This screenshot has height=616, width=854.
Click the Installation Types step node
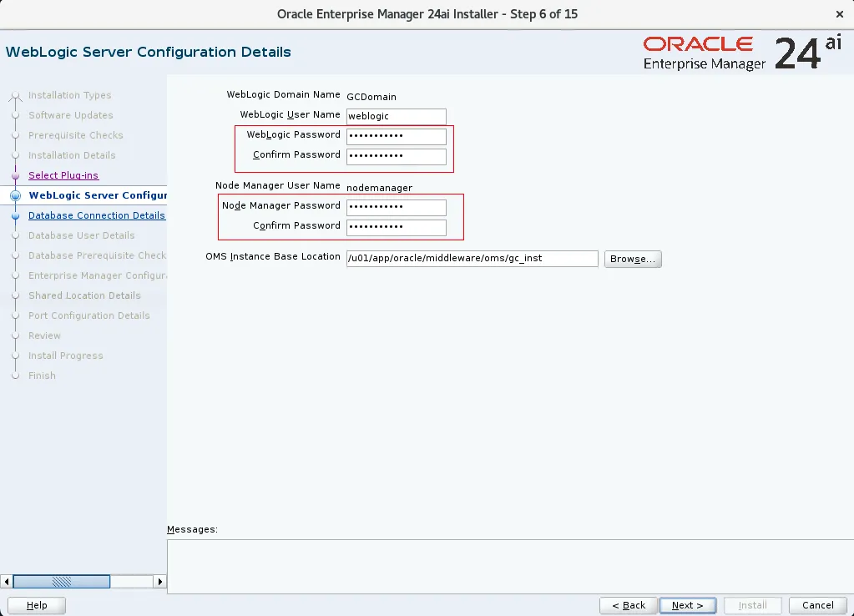(x=15, y=95)
